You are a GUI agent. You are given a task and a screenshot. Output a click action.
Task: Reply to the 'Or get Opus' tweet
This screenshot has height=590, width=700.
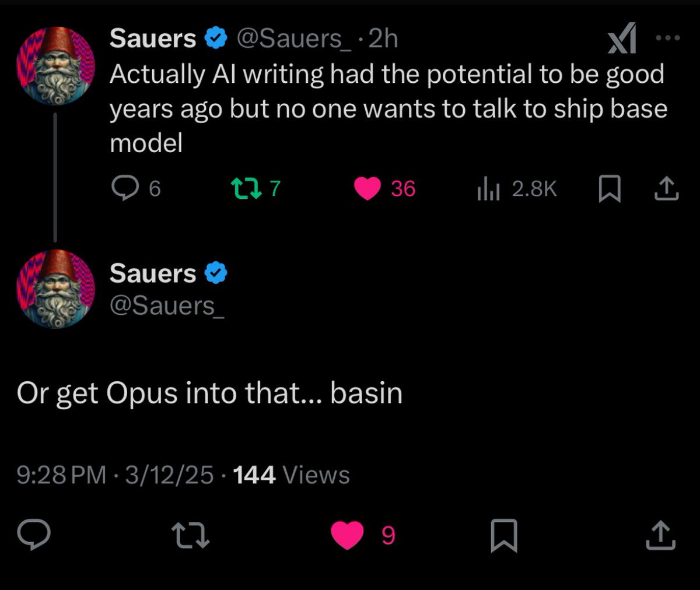click(33, 535)
